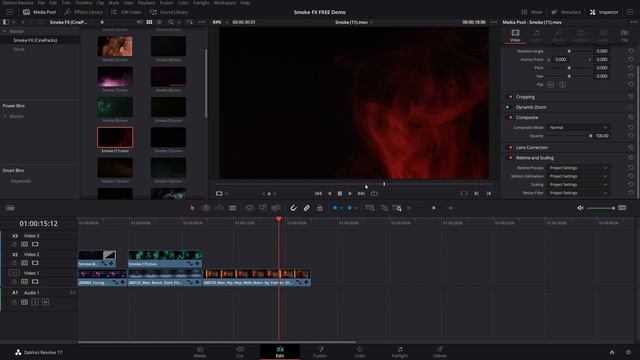Screen dimensions: 640x360
Task: Open the File tab in Inspector
Action: (624, 35)
